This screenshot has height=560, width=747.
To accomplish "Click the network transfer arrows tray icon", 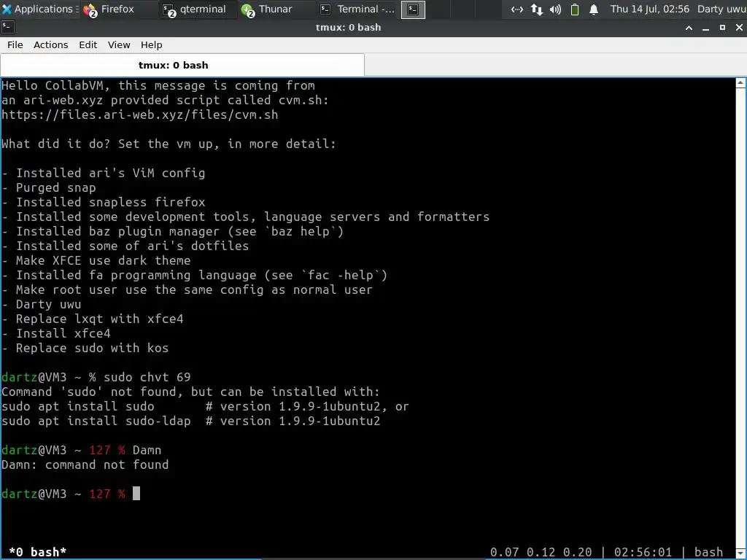I will click(x=536, y=9).
